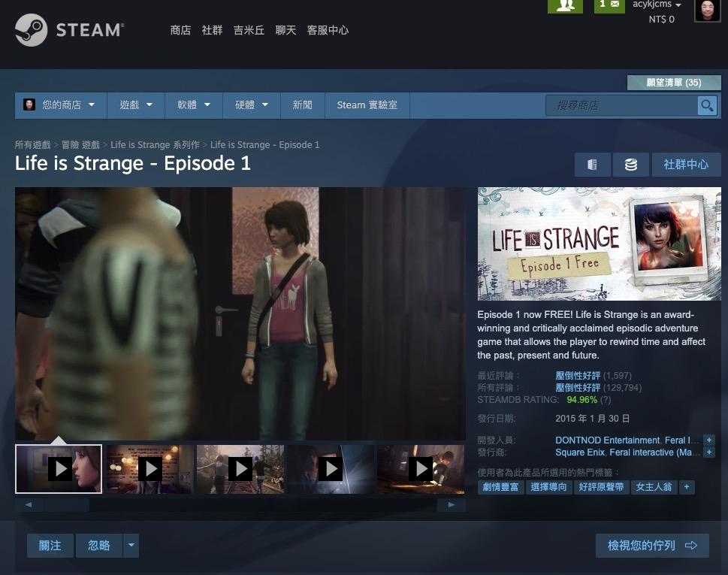
Task: Play the third trailer thumbnail with railroad tracks
Action: (240, 469)
